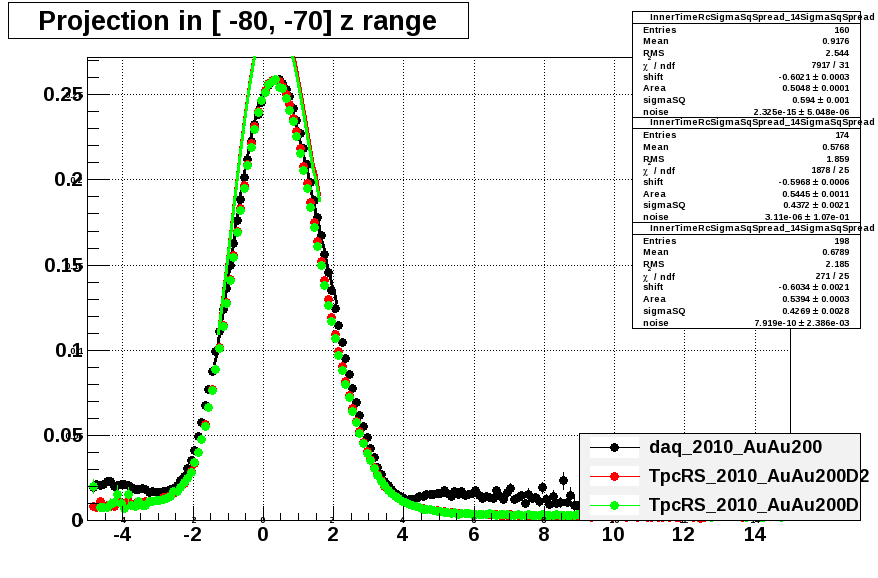
Task: Click the noise value 7.919e-10 ± 2.386e-03
Action: (802, 323)
